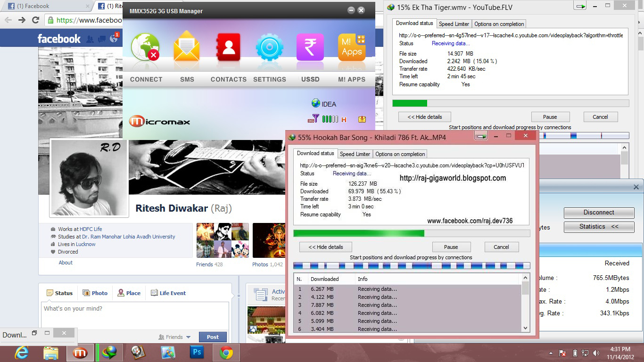Show hidden tray icons arrow
644x362 pixels.
point(551,353)
